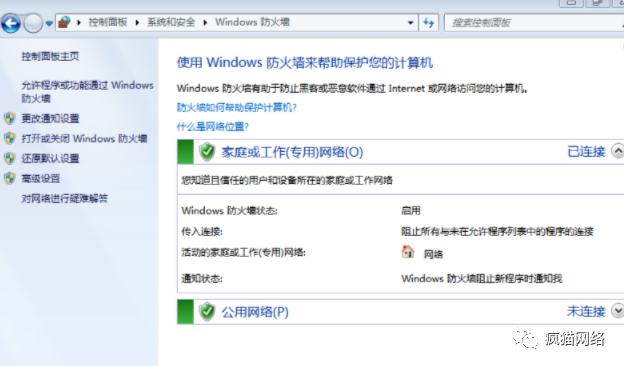This screenshot has width=624, height=366.
Task: Click green shield icon of 公用网络
Action: coord(207,311)
